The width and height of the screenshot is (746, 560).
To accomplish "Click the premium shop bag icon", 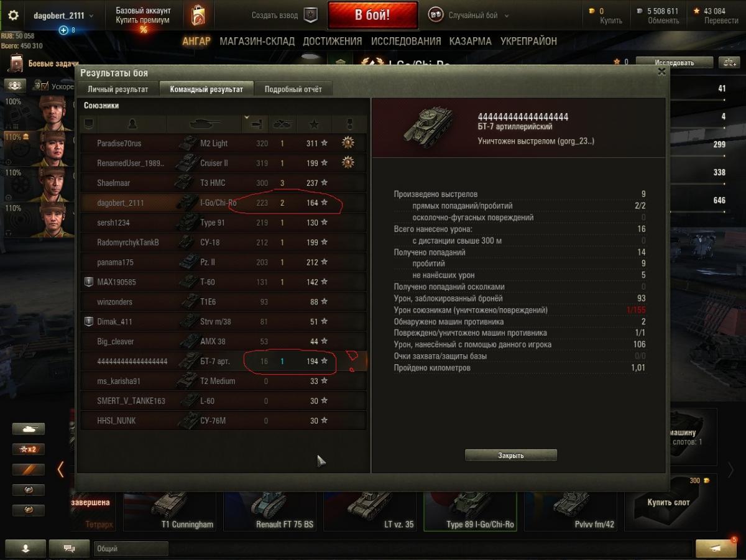I will [x=197, y=16].
